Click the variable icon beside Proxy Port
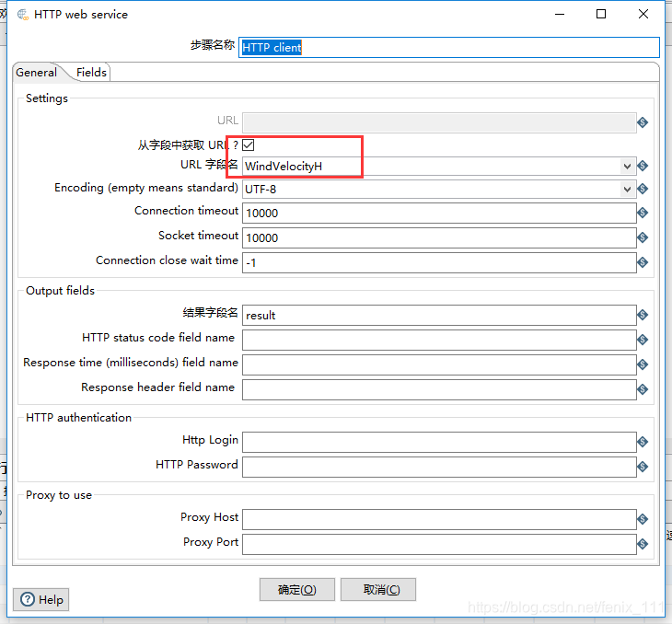This screenshot has width=672, height=624. [x=643, y=544]
